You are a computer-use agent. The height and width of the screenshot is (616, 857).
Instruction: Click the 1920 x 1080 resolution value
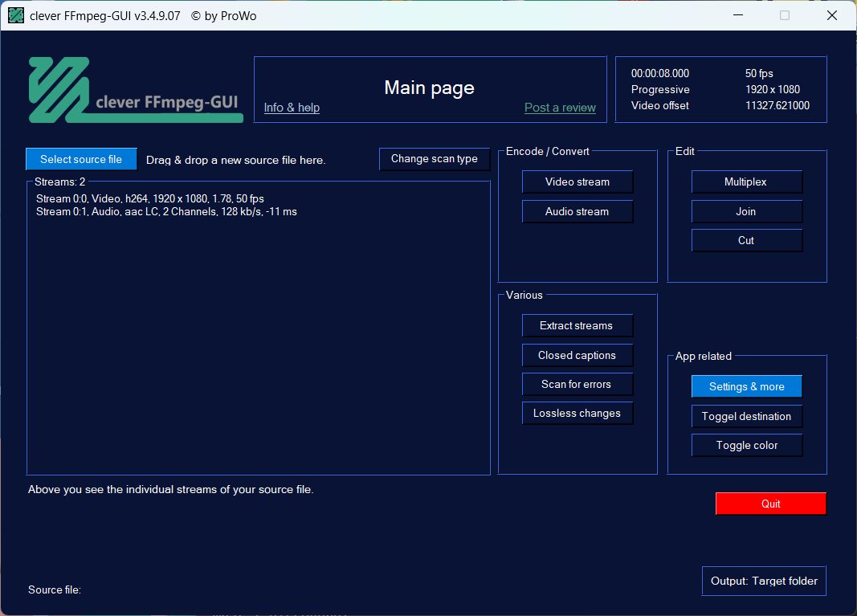click(x=773, y=89)
